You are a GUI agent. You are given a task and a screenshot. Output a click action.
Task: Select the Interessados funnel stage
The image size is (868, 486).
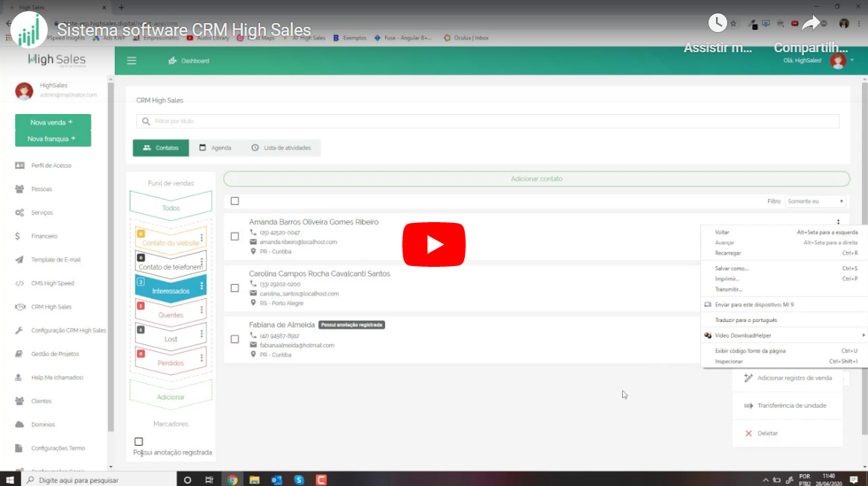coord(171,290)
